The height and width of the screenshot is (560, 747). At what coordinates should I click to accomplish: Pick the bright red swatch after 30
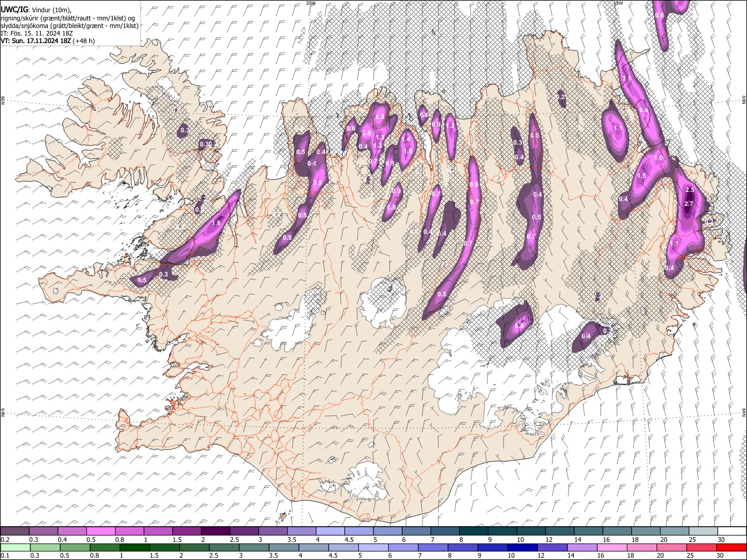tap(731, 548)
